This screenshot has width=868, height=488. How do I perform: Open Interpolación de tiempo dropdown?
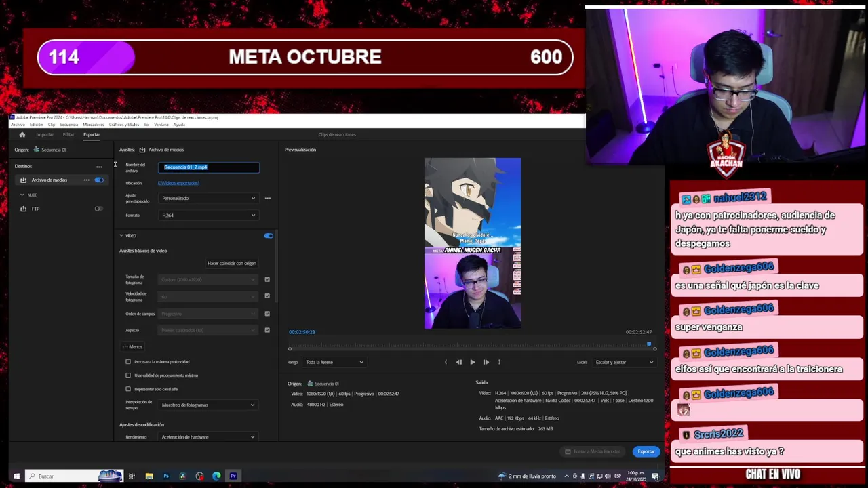(x=208, y=405)
